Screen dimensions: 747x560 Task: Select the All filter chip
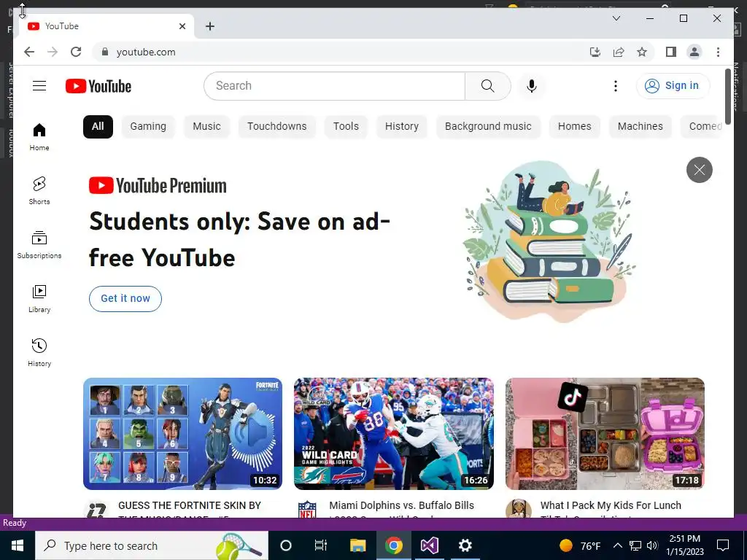point(98,126)
